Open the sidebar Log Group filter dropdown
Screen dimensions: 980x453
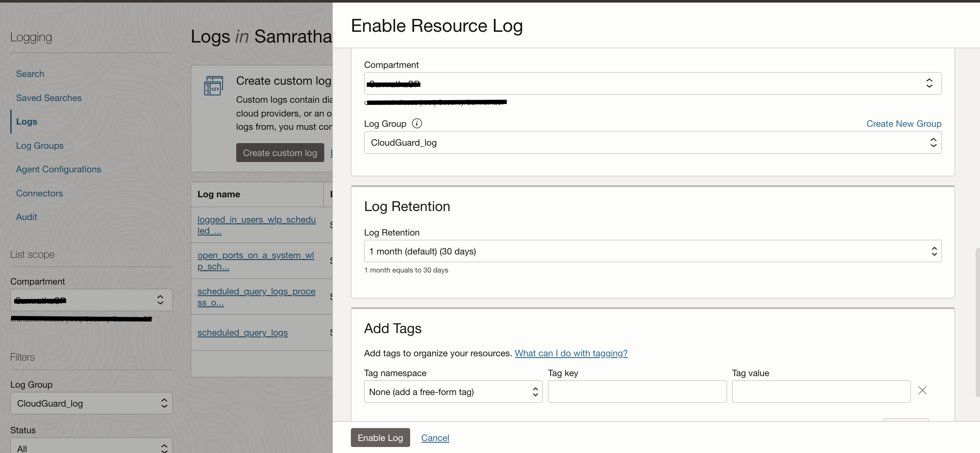[x=91, y=404]
